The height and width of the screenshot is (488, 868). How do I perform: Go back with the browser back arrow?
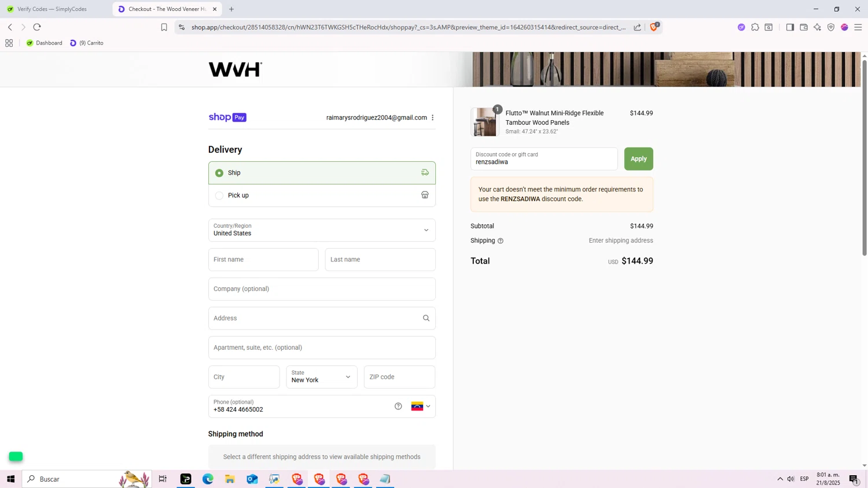10,27
